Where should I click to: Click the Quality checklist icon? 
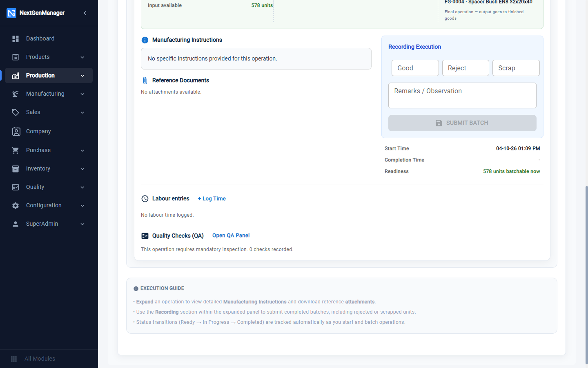pyautogui.click(x=16, y=187)
